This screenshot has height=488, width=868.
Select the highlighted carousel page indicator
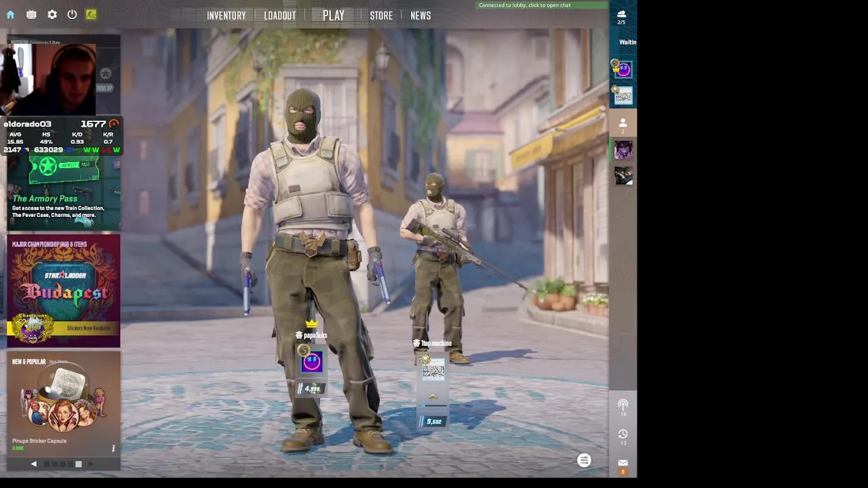coord(79,464)
